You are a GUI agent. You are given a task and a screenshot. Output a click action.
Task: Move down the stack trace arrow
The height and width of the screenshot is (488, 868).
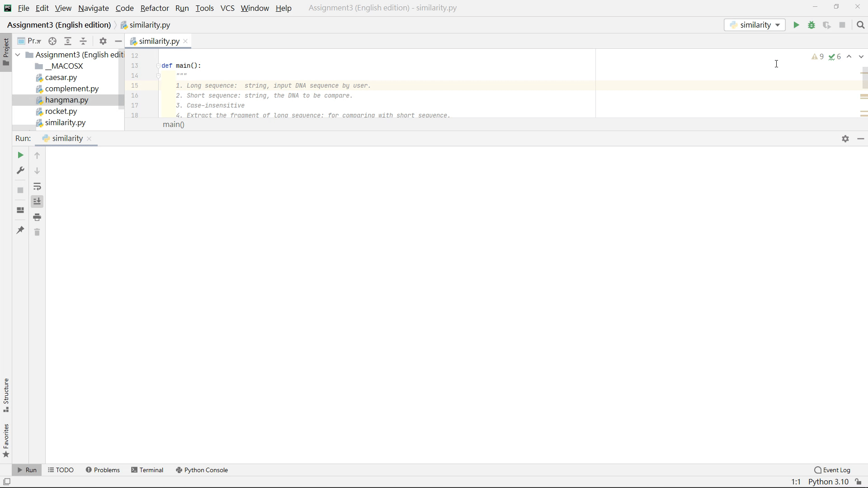[x=37, y=171]
